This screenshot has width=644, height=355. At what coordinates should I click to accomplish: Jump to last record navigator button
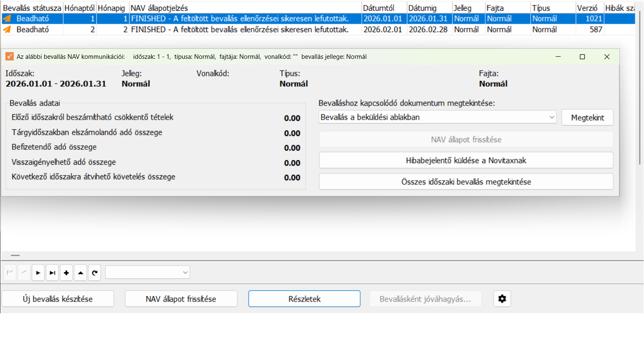pos(52,273)
